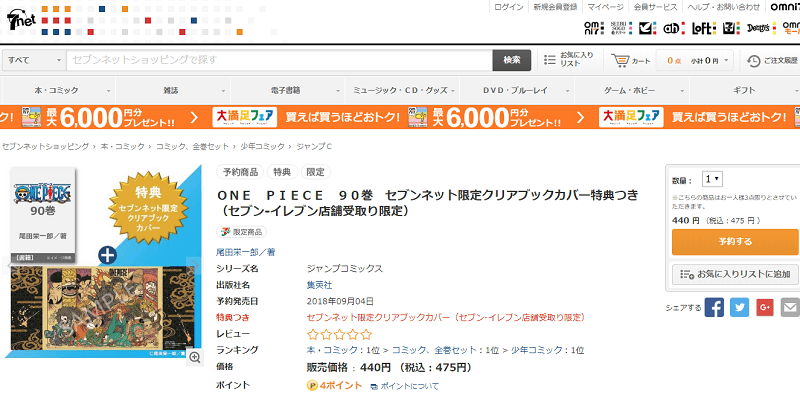The width and height of the screenshot is (800, 393).
Task: Click the point P coin icon
Action: tap(312, 386)
